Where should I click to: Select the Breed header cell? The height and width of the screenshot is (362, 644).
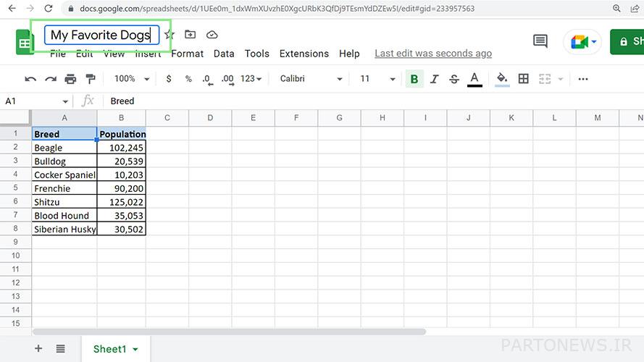[64, 134]
